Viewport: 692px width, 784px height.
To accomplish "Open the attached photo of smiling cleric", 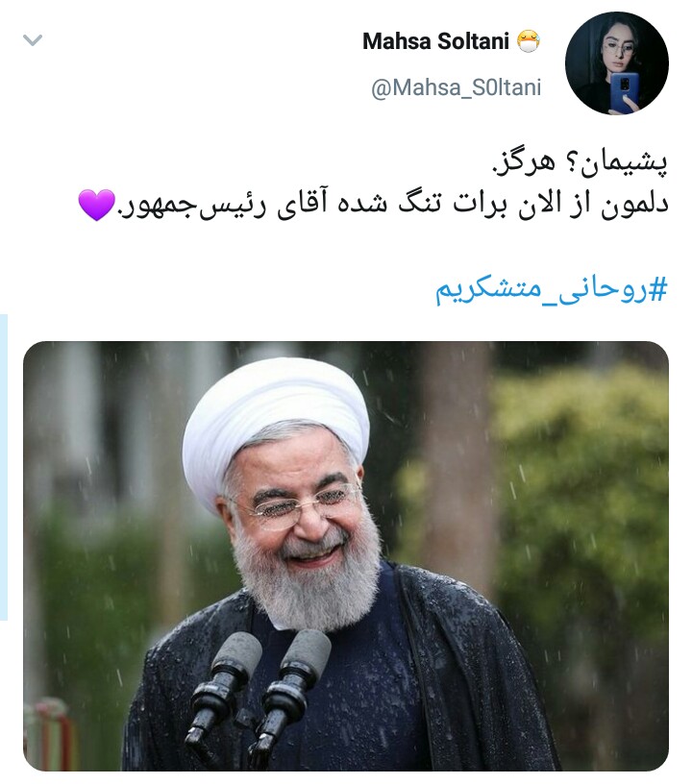I will 346,556.
